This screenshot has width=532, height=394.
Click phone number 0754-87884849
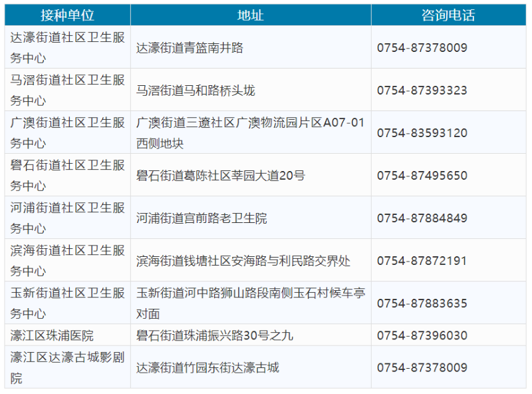click(422, 218)
